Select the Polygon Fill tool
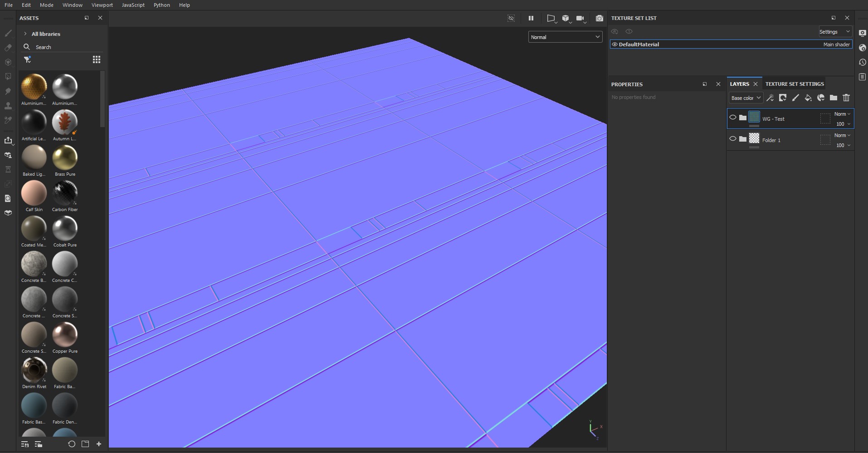868x453 pixels. point(8,76)
